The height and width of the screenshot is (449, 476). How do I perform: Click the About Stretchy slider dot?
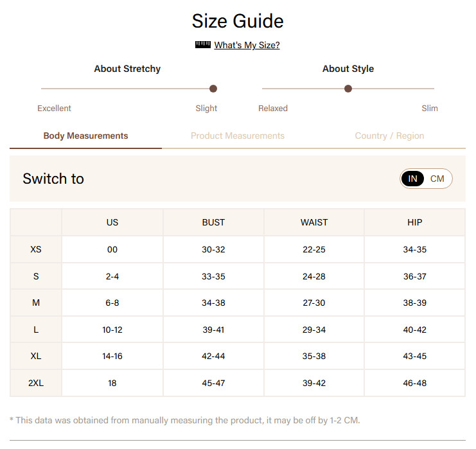pyautogui.click(x=213, y=89)
